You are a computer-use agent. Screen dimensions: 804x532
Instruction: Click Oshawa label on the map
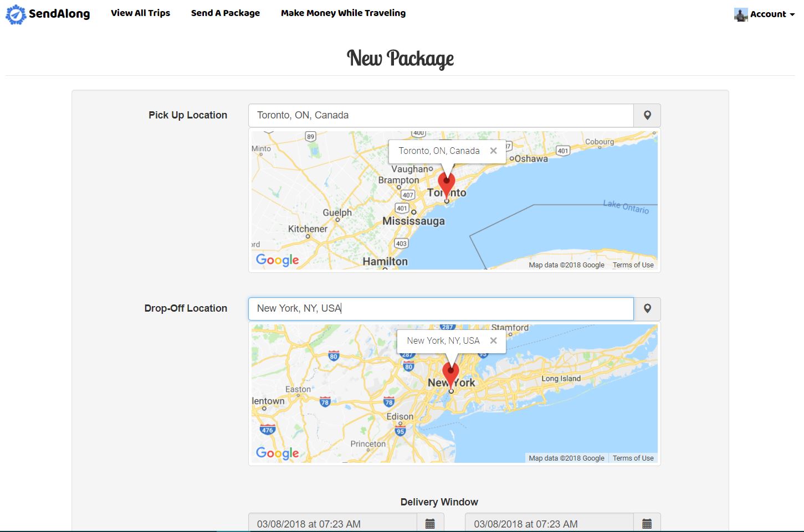tap(531, 159)
